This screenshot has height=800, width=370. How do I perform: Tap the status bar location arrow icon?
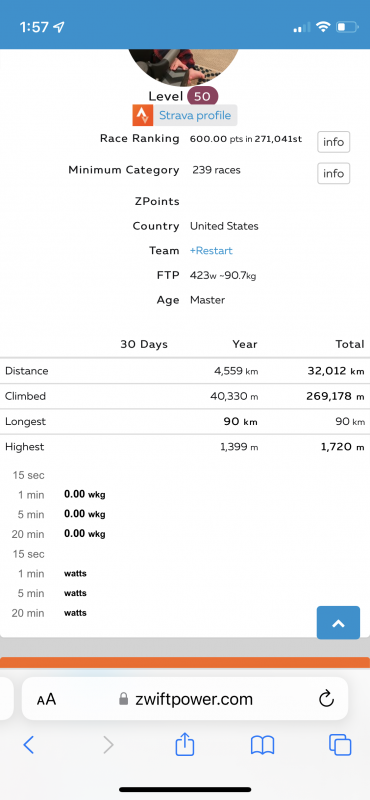click(60, 27)
